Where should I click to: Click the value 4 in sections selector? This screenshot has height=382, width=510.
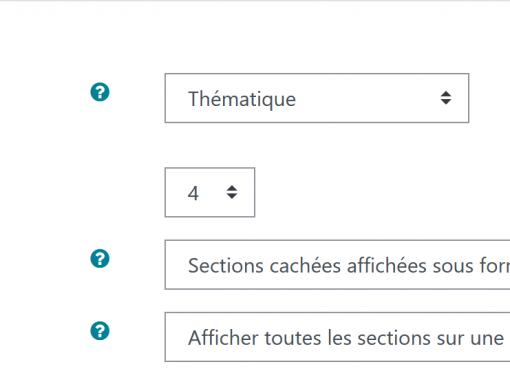(x=193, y=193)
